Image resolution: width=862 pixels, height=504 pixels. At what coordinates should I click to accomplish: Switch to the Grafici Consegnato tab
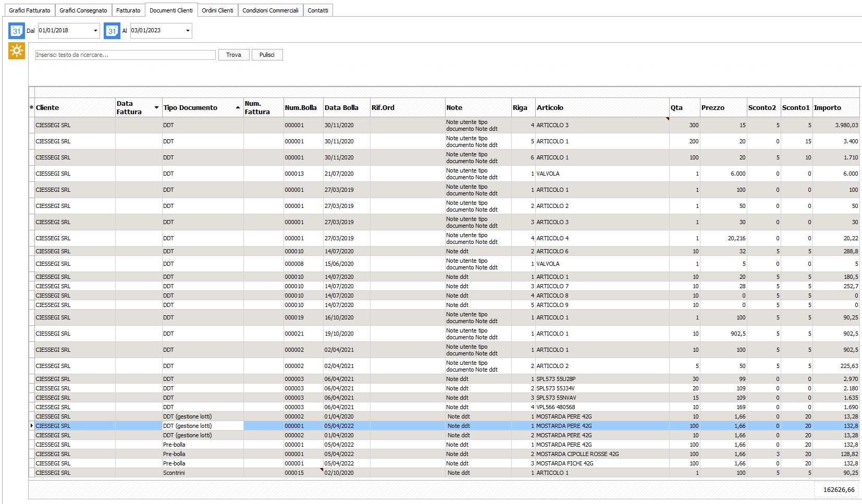(x=83, y=10)
